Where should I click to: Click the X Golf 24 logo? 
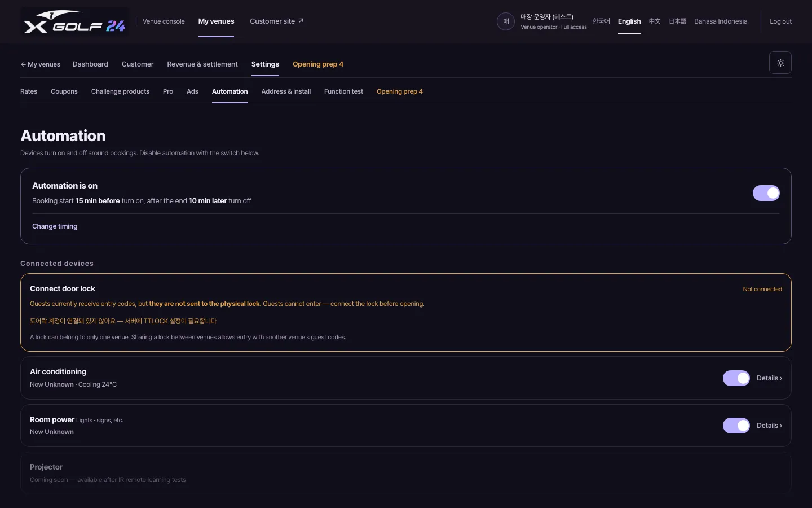tap(74, 21)
